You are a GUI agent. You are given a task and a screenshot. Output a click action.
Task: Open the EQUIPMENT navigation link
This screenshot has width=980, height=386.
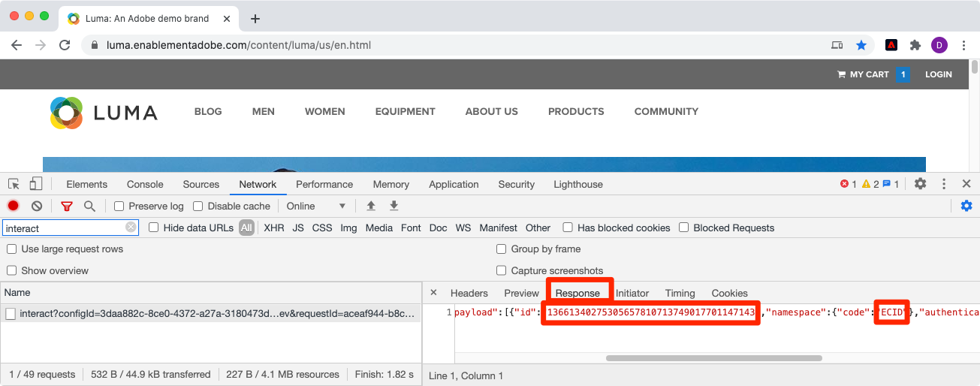click(x=406, y=111)
